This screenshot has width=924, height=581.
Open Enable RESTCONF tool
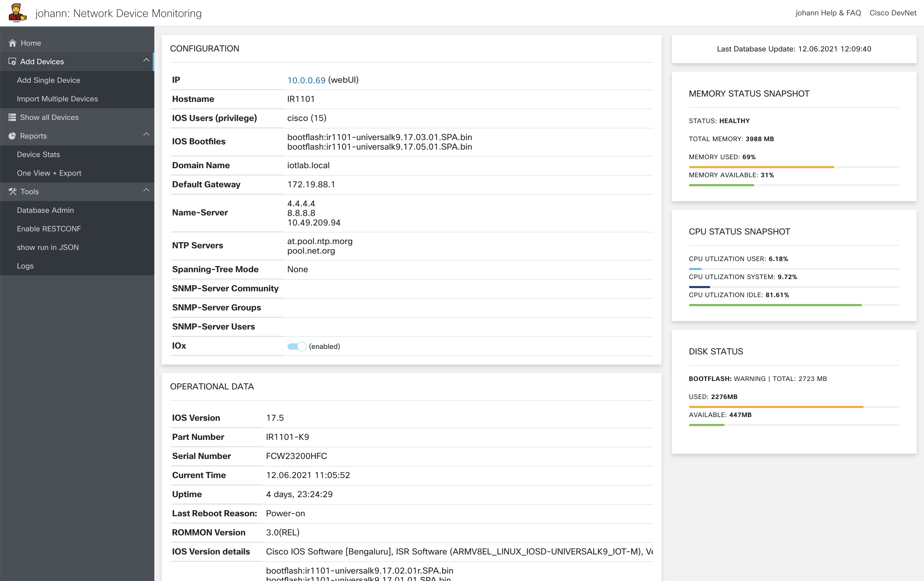pos(49,229)
